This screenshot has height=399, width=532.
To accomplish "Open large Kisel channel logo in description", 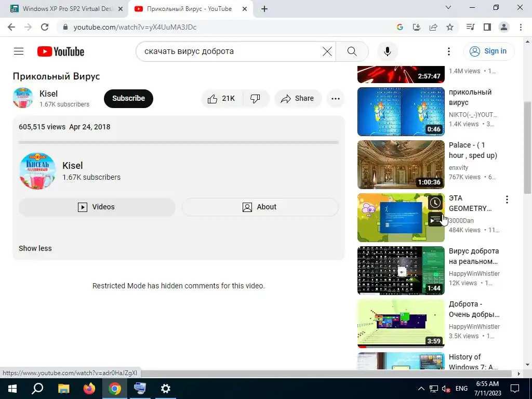I will coord(37,170).
